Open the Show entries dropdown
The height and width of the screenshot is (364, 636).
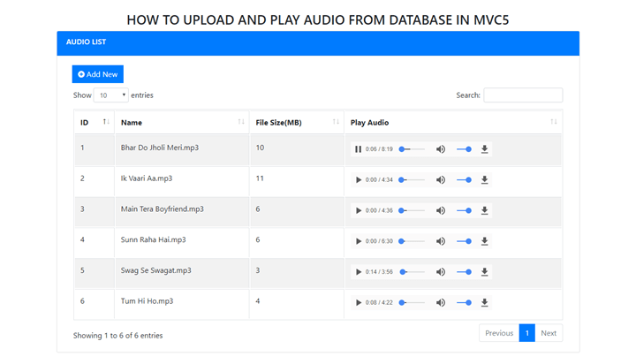110,95
